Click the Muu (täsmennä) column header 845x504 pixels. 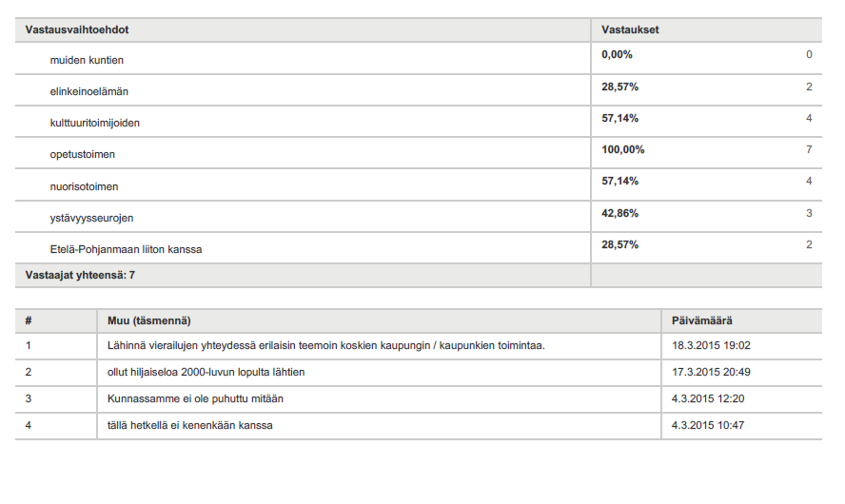click(x=148, y=320)
